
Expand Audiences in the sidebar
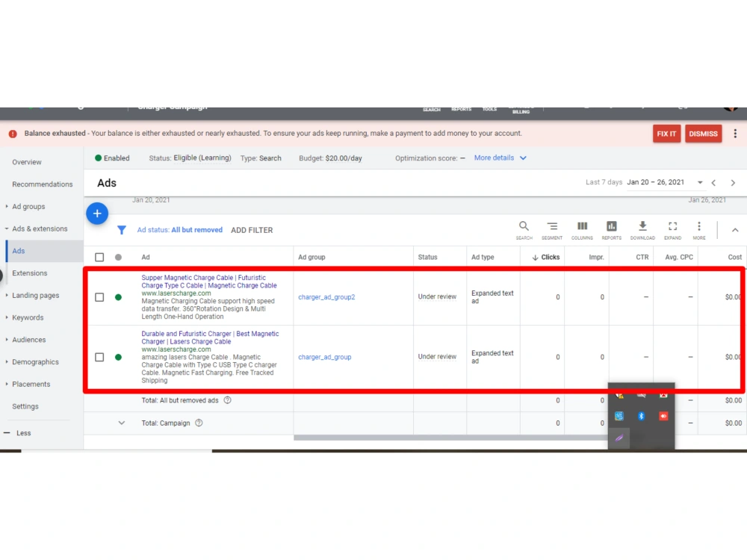click(7, 340)
